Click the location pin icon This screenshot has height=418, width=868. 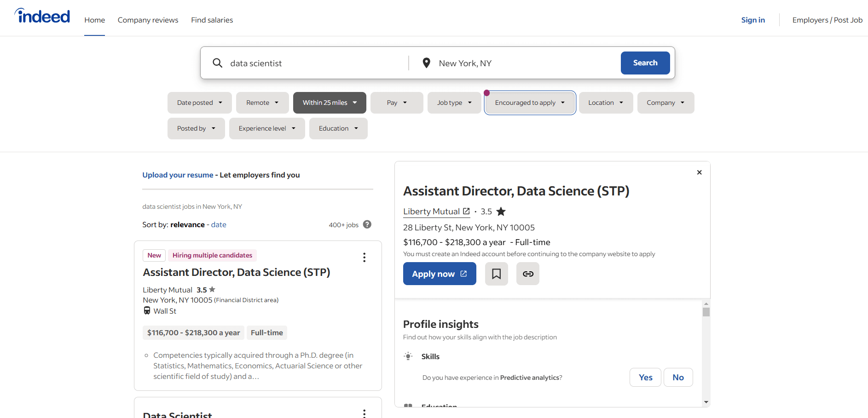pyautogui.click(x=426, y=63)
